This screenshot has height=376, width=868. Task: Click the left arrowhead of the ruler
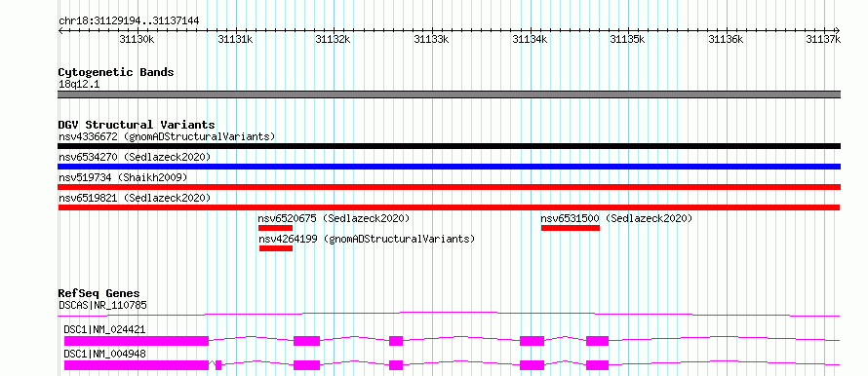(x=60, y=30)
